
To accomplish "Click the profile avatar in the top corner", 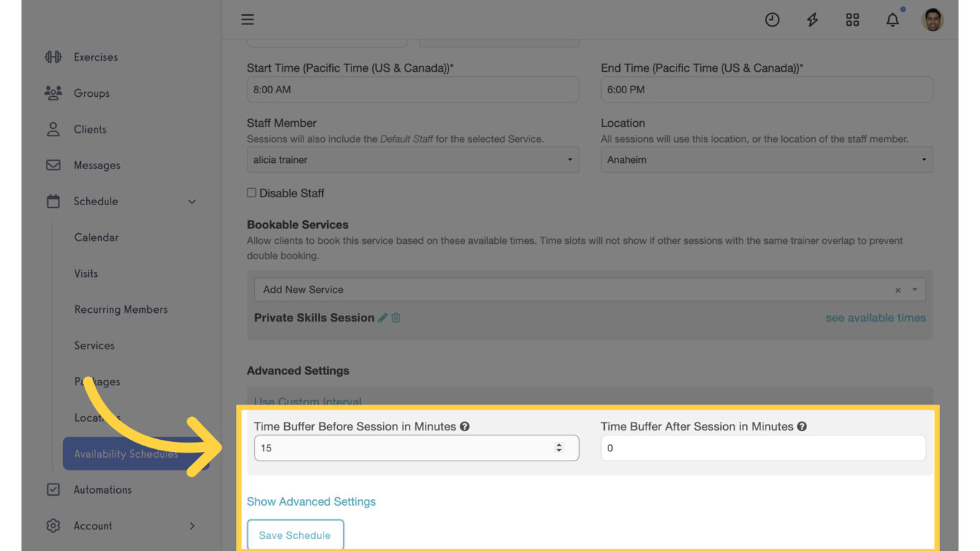I will click(932, 19).
